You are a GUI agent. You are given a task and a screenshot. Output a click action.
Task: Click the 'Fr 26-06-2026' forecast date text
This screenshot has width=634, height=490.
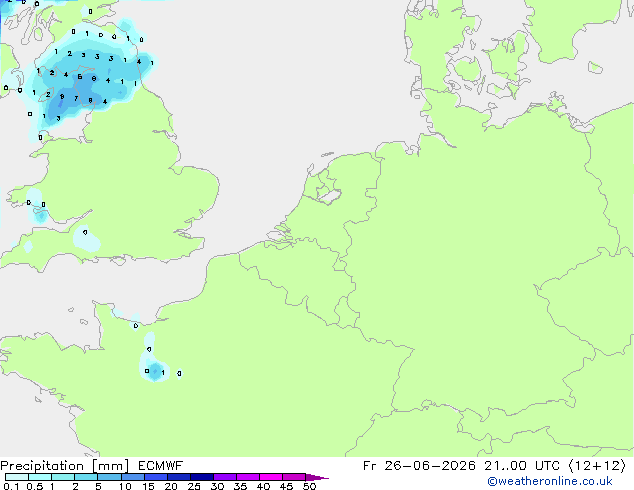(x=419, y=466)
